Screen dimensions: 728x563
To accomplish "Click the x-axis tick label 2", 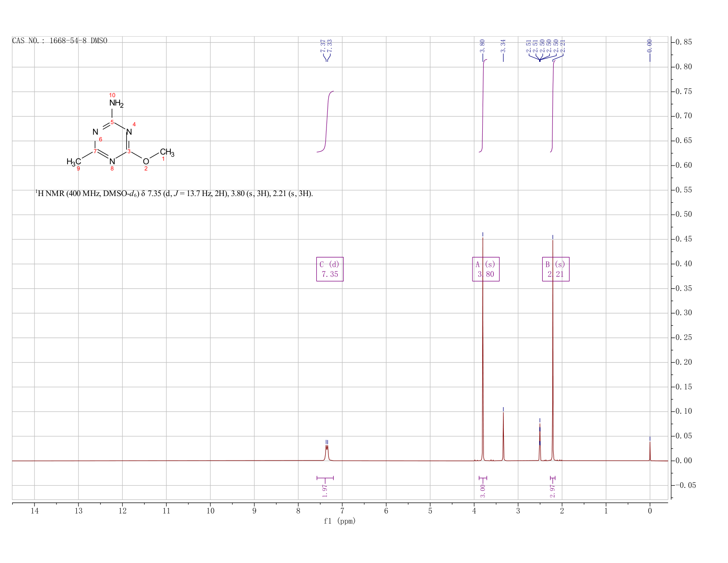I will [x=562, y=511].
